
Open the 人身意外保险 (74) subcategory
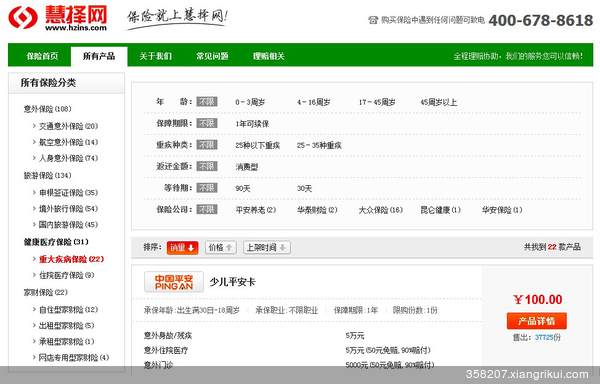pyautogui.click(x=68, y=158)
